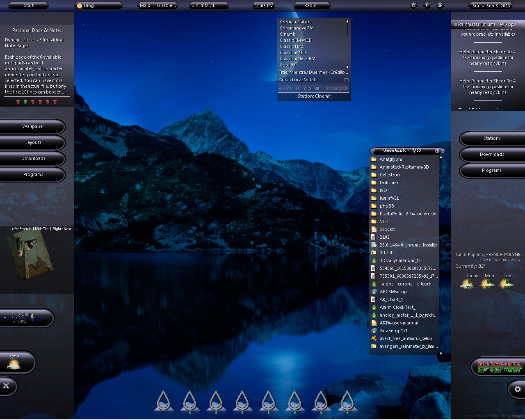Viewport: 525px width, 420px height.
Task: Toggle the small square beside Artist
Action: (346, 80)
